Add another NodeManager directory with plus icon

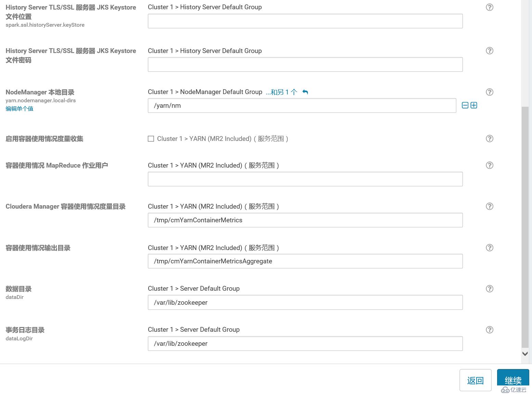(474, 105)
